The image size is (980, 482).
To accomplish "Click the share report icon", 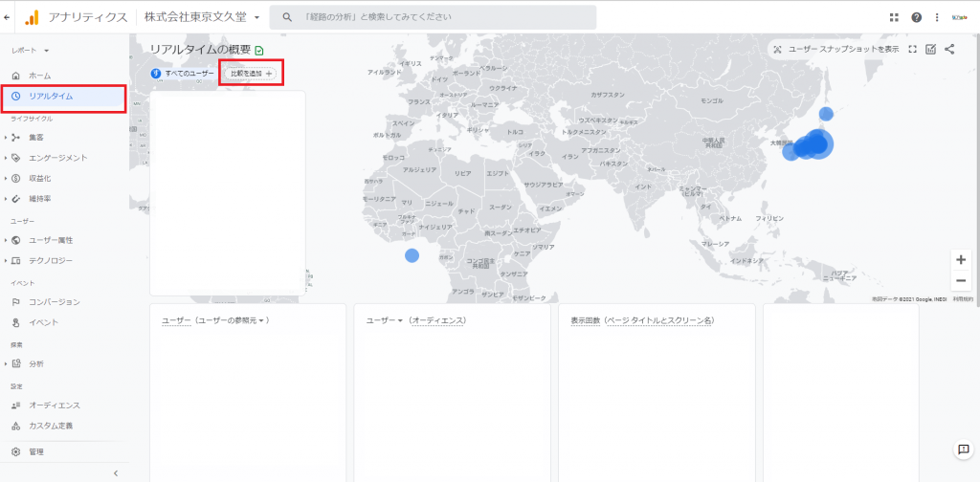I will 949,49.
